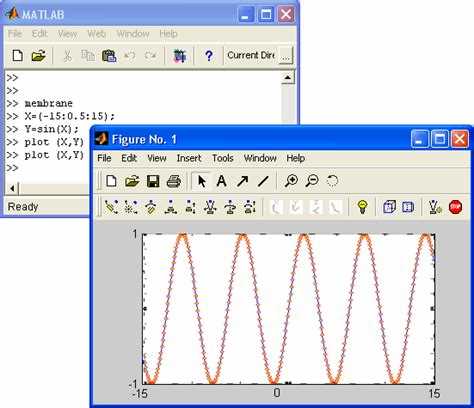
Task: Click the Current Directory browse '...' button
Action: 285,56
